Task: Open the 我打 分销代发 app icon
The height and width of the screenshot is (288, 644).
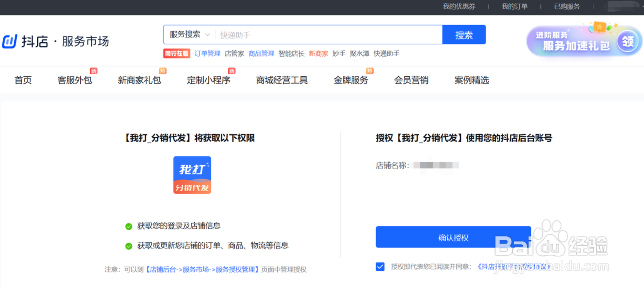Action: click(192, 175)
